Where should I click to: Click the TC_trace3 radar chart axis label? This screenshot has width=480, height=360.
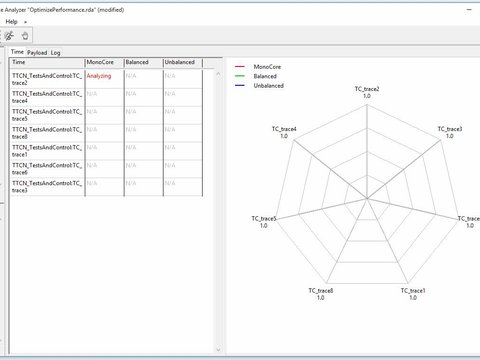[450, 132]
